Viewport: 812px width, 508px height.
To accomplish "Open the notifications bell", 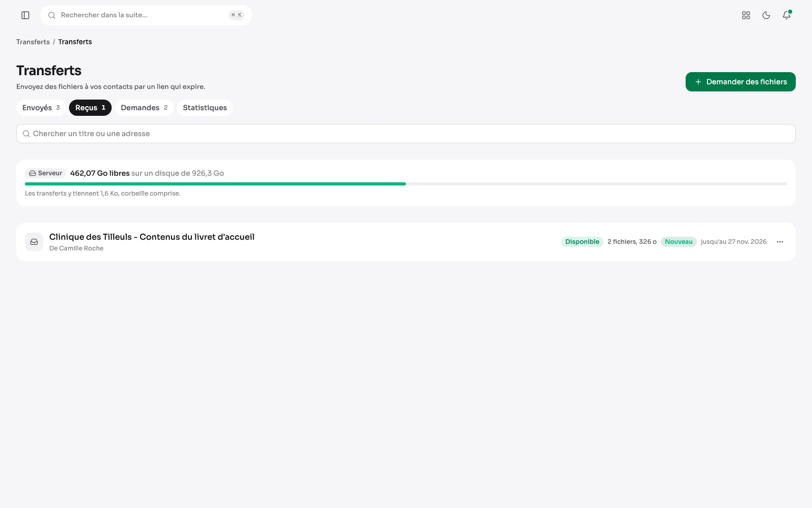I will [787, 15].
